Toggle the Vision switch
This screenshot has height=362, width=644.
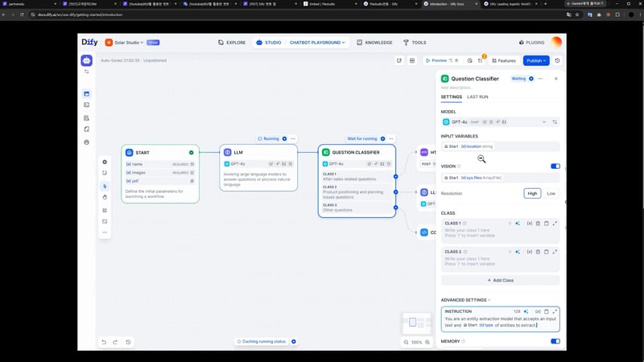tap(555, 167)
